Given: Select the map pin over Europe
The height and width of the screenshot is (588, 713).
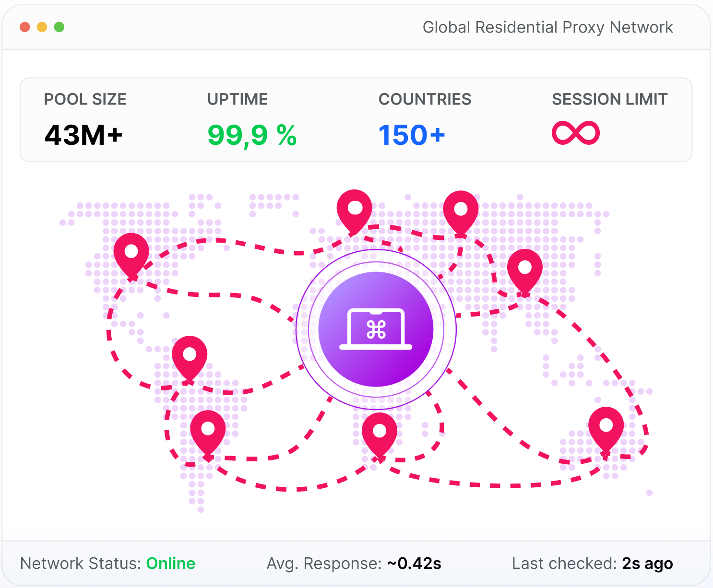Looking at the screenshot, I should point(355,212).
